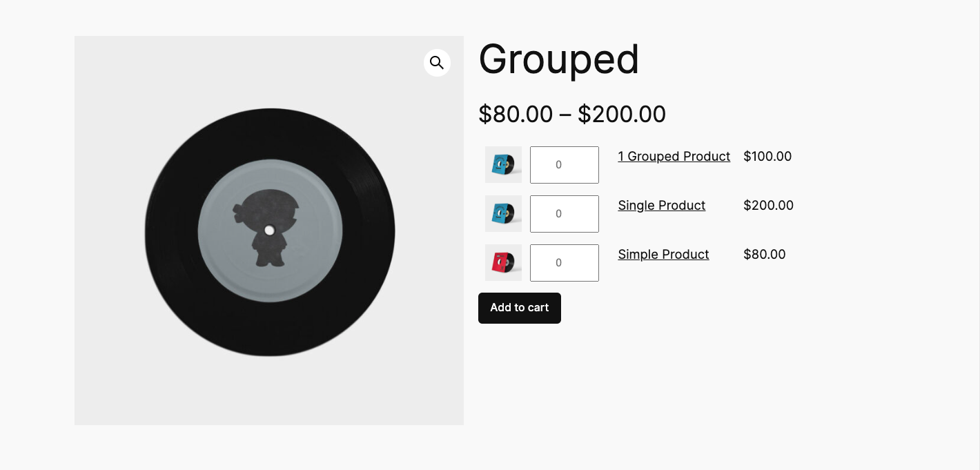Open the Single Product link

661,206
